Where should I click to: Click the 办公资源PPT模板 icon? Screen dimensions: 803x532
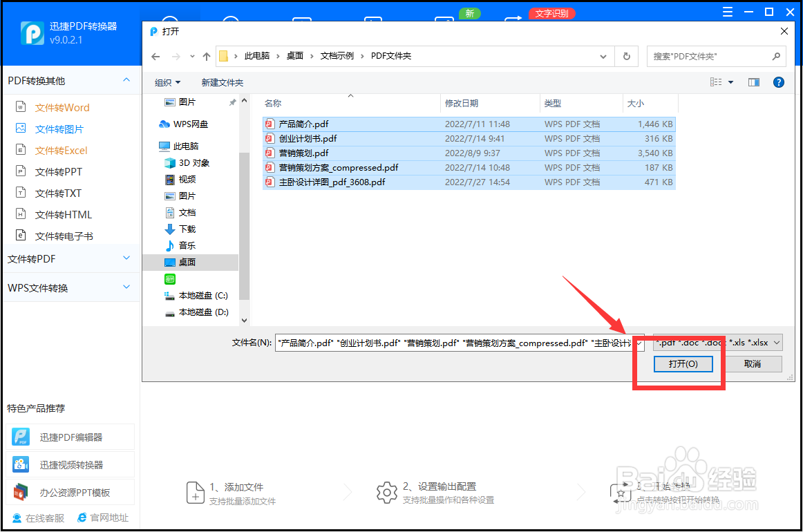[21, 492]
